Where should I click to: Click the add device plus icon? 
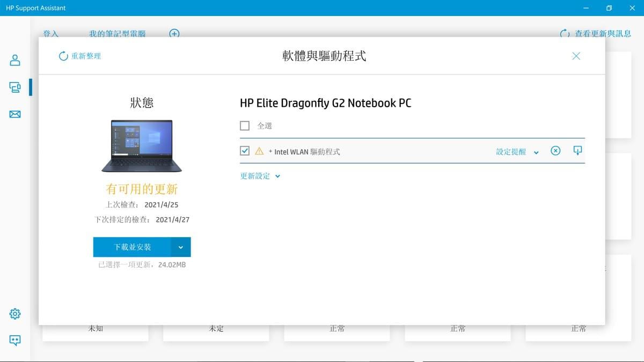coord(174,33)
